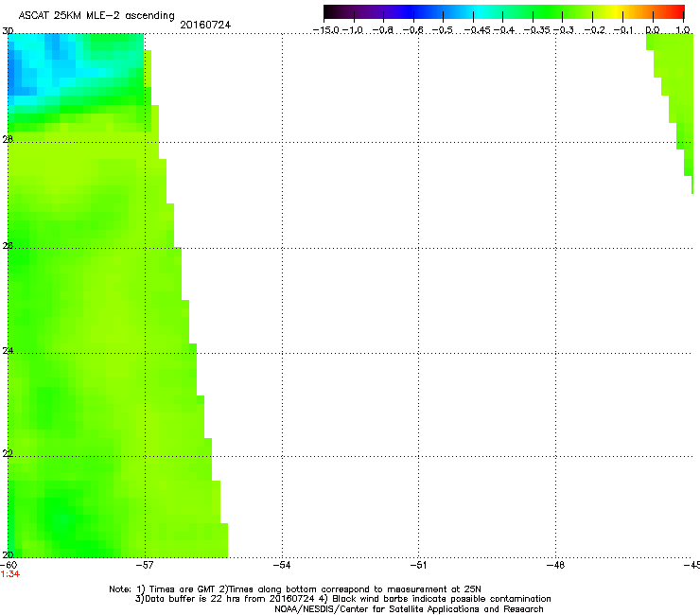This screenshot has height=615, width=700.
Task: Click the "-0.4" colorbar tick label
Action: point(504,30)
